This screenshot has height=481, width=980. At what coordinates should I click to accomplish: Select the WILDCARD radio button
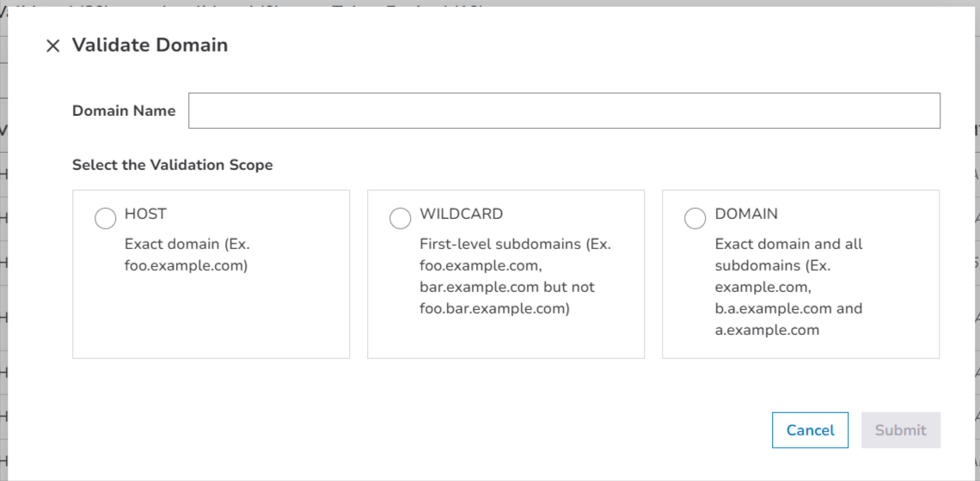[x=400, y=219]
